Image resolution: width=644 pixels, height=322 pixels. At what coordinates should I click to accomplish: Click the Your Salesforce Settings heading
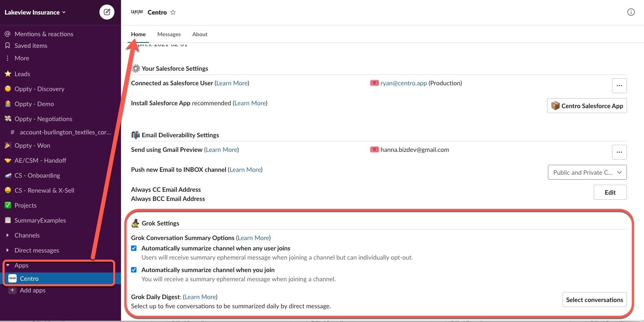click(175, 69)
